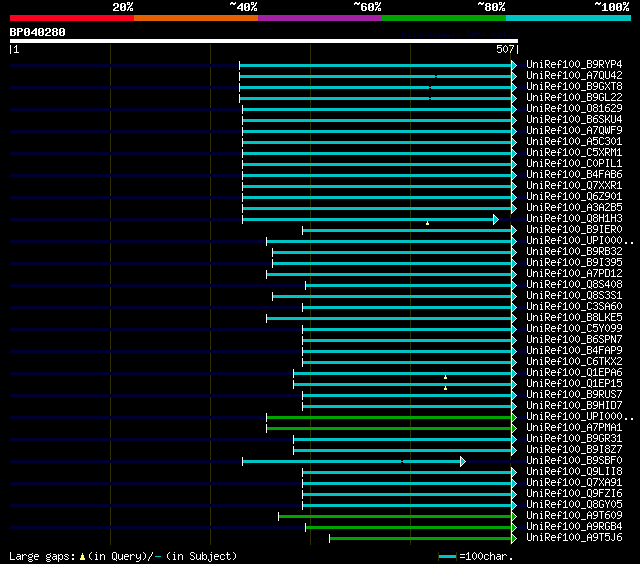640x564 pixels.
Task: Open the UniRef100_Q8H1H3 entry label
Action: [x=574, y=218]
